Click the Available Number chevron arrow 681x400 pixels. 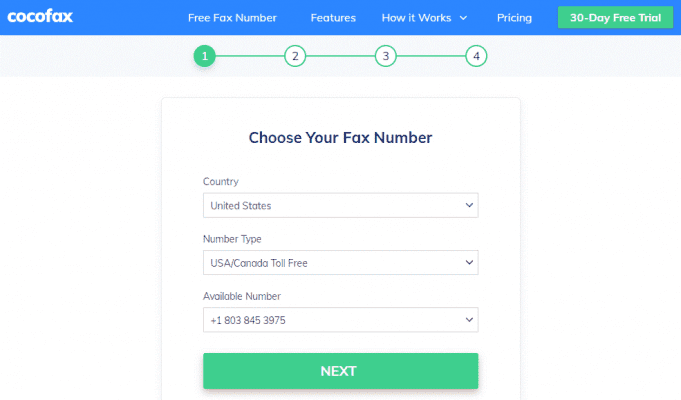[470, 320]
